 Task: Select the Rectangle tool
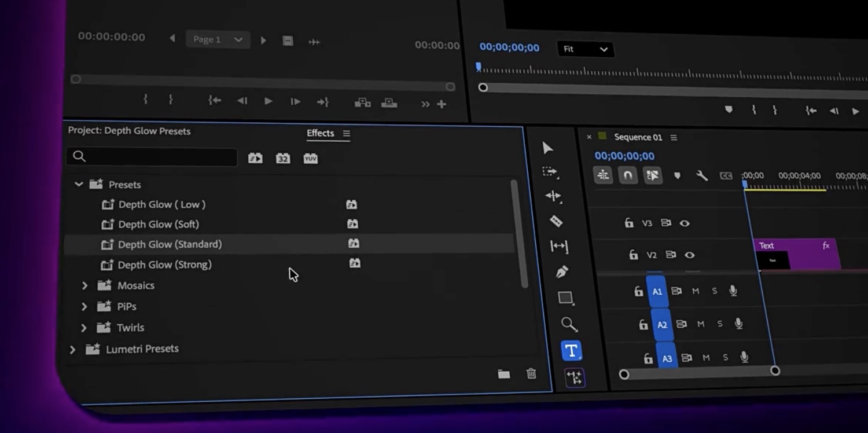point(565,298)
